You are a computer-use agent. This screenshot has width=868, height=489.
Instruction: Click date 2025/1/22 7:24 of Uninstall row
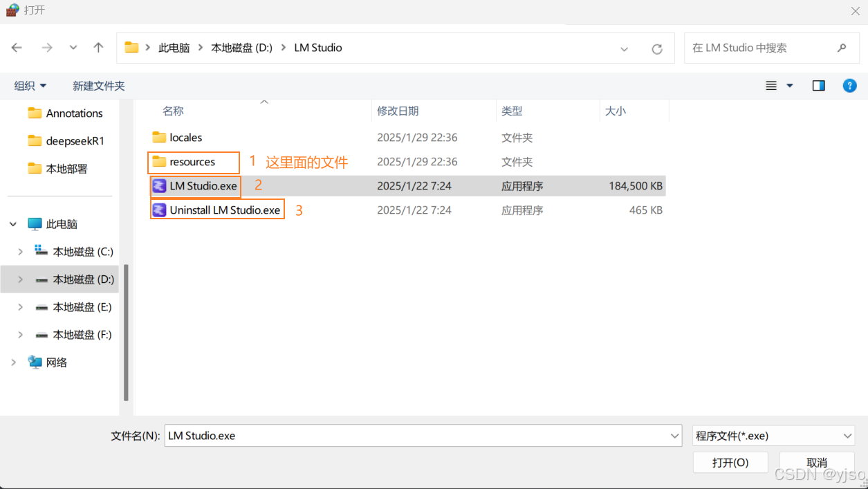pos(414,210)
